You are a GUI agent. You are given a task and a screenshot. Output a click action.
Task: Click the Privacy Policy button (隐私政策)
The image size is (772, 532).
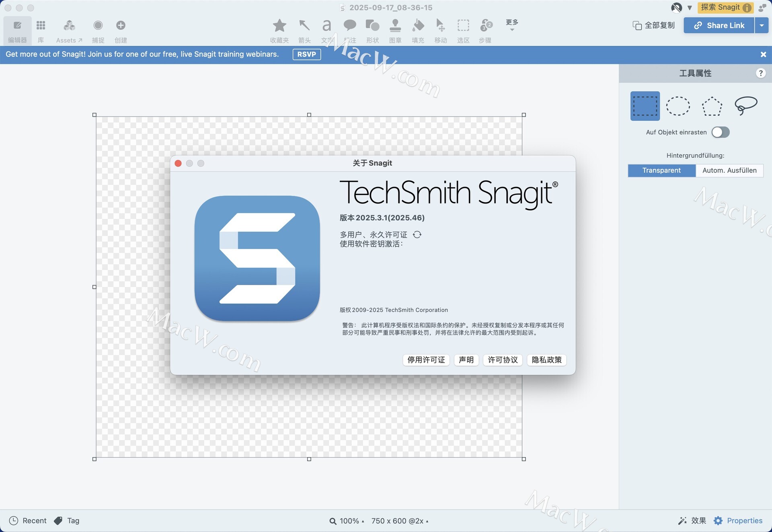[x=546, y=360]
